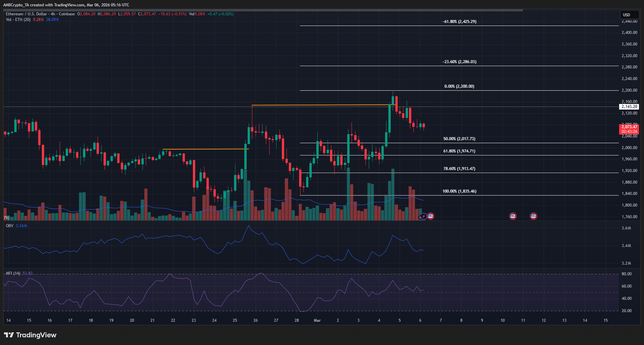
Task: Click the purple lightning bolt event icon
Action: click(x=423, y=217)
